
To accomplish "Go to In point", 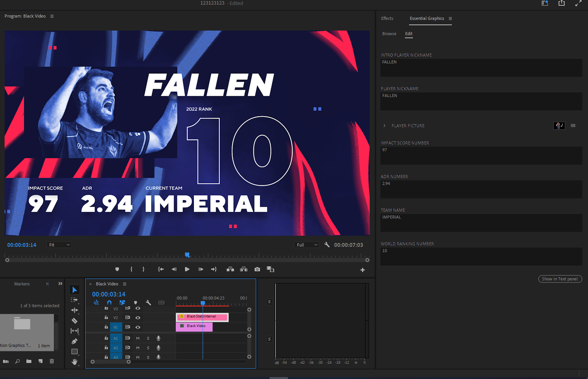I will tap(161, 269).
